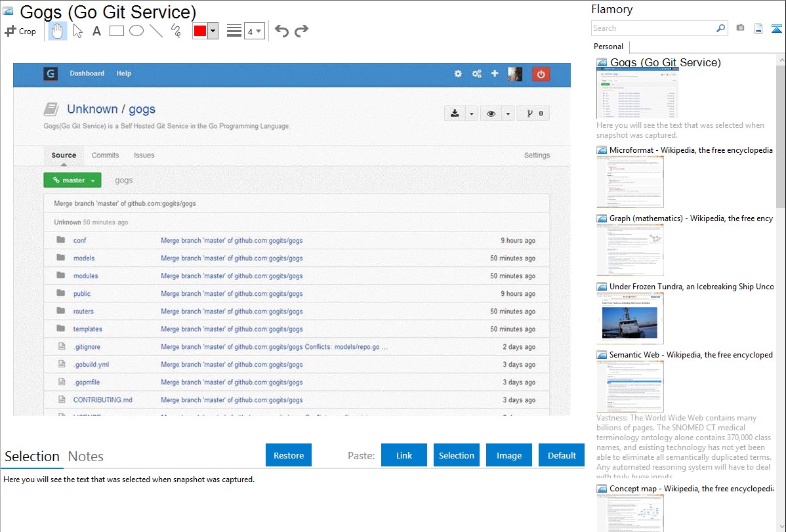Click the user avatar in Gogs navbar
The image size is (786, 532).
tap(515, 74)
